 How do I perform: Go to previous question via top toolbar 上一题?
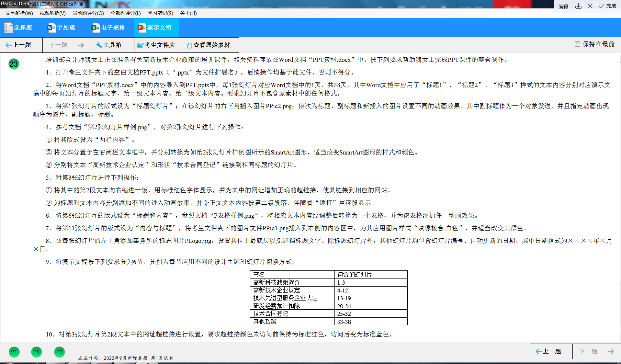point(18,45)
